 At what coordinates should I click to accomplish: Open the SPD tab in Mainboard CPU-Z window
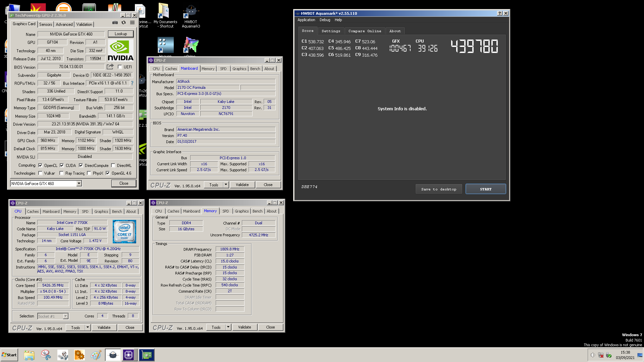pos(223,69)
